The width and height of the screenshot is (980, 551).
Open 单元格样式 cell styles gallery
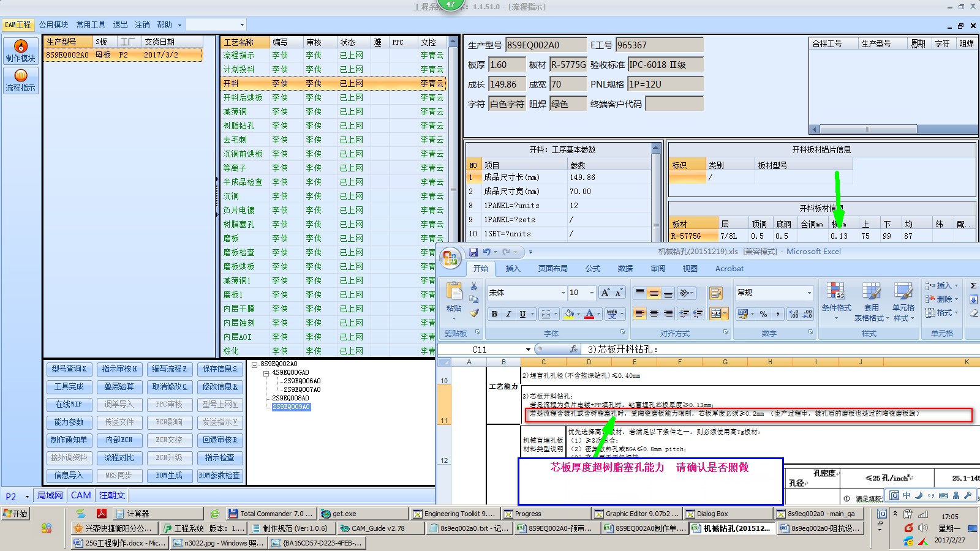pyautogui.click(x=903, y=302)
